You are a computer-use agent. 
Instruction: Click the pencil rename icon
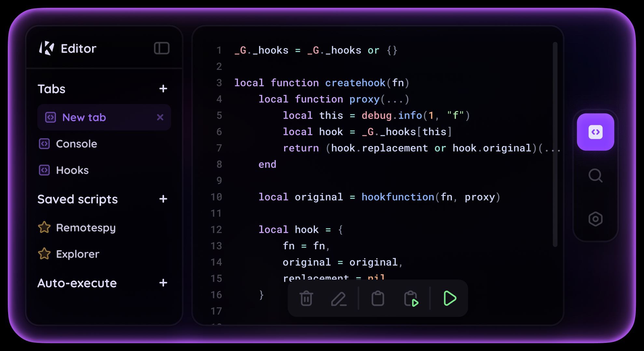[338, 299]
